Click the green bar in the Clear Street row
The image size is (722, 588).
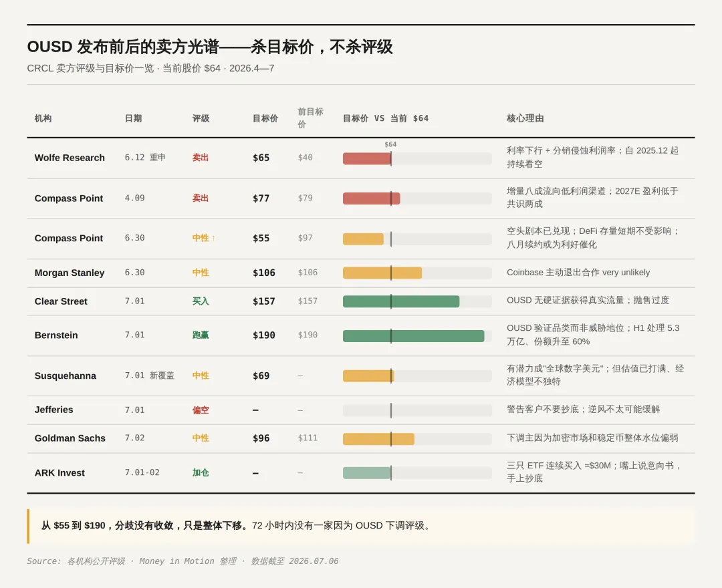[x=401, y=301]
